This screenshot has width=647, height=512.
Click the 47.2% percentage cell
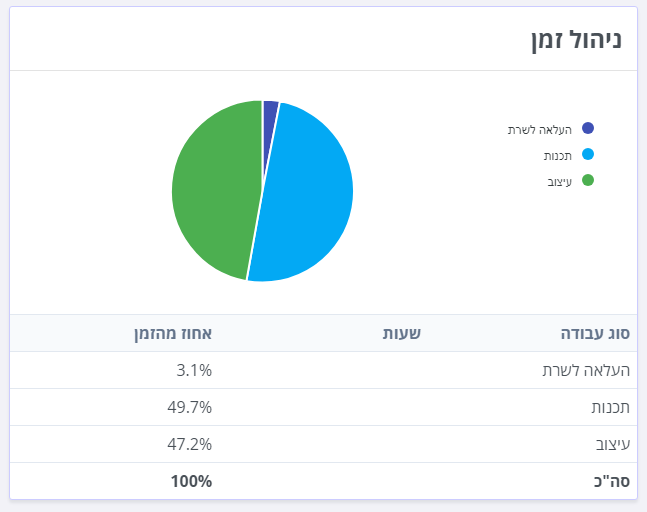189,444
